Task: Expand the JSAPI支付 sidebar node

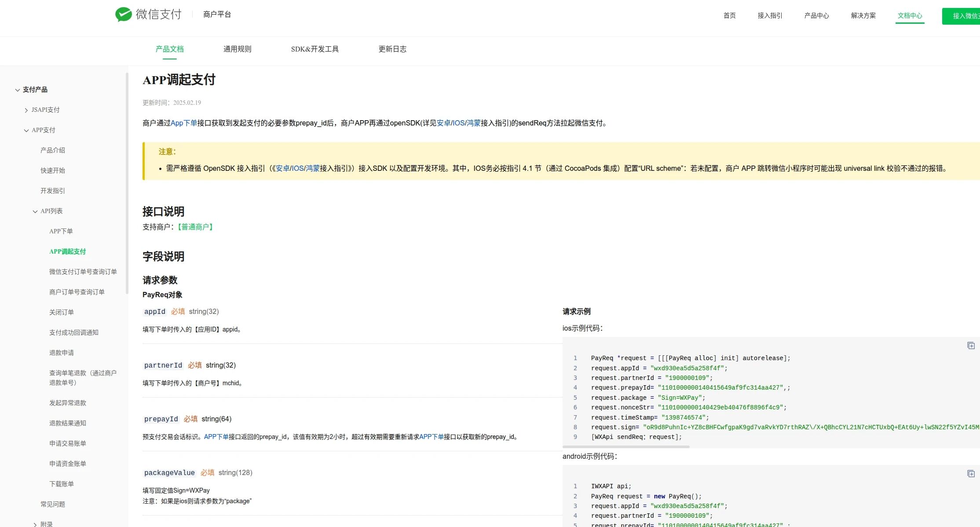Action: pos(26,110)
